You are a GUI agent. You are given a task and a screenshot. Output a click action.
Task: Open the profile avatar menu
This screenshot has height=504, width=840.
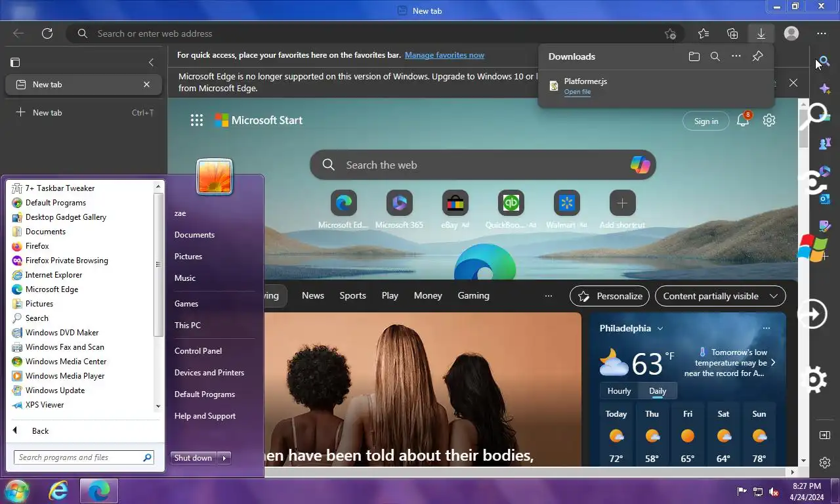pyautogui.click(x=791, y=33)
